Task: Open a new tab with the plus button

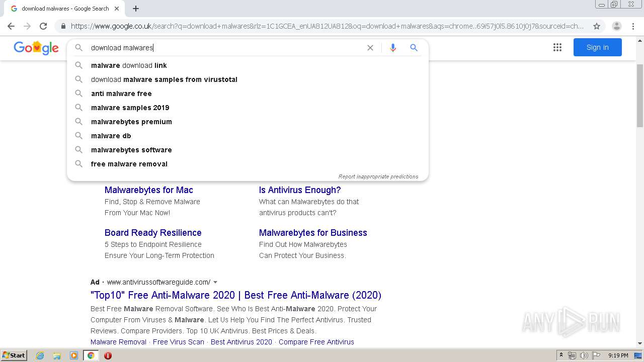Action: (136, 9)
